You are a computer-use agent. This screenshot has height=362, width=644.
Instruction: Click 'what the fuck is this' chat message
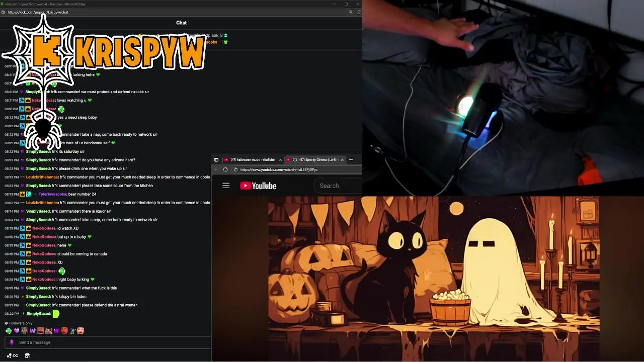tap(84, 288)
